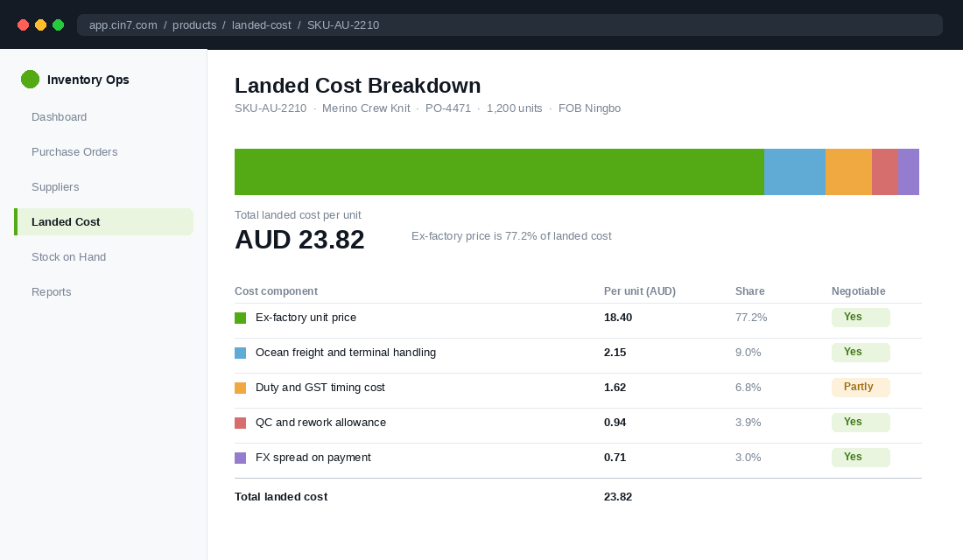Click purple swatch beside FX spread row
The height and width of the screenshot is (560, 963).
(240, 458)
